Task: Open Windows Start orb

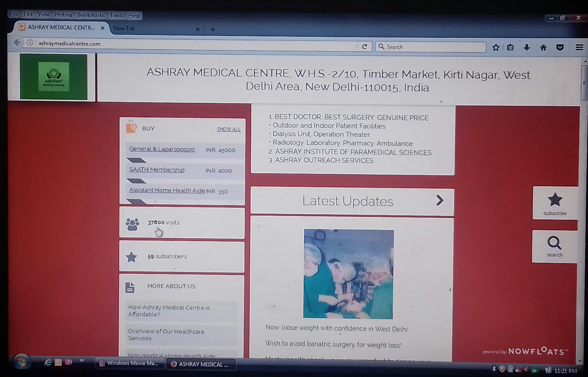Action: tap(21, 362)
